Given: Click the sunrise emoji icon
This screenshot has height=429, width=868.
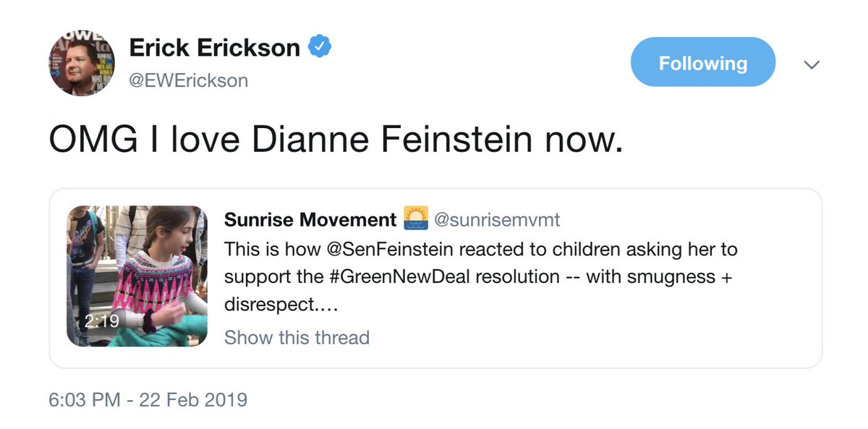Looking at the screenshot, I should click(x=414, y=219).
